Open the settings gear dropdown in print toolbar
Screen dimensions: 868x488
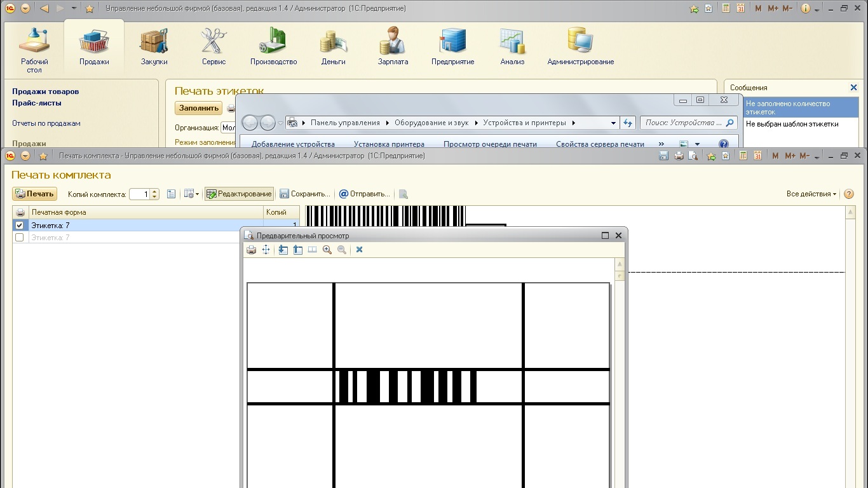pos(191,194)
